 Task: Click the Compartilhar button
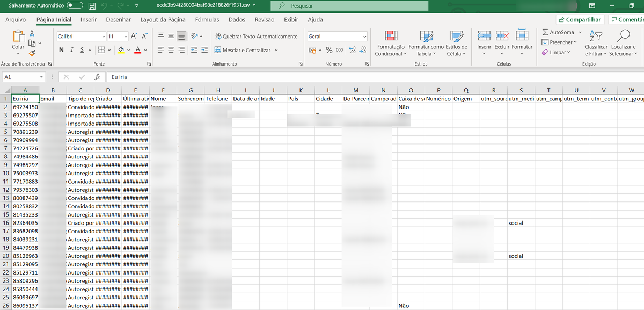(579, 20)
